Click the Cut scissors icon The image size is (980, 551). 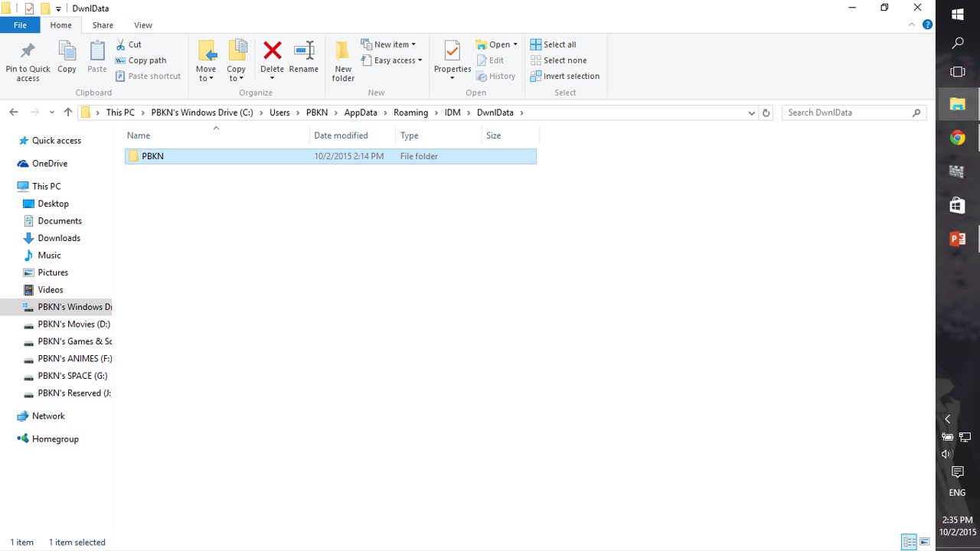[121, 44]
